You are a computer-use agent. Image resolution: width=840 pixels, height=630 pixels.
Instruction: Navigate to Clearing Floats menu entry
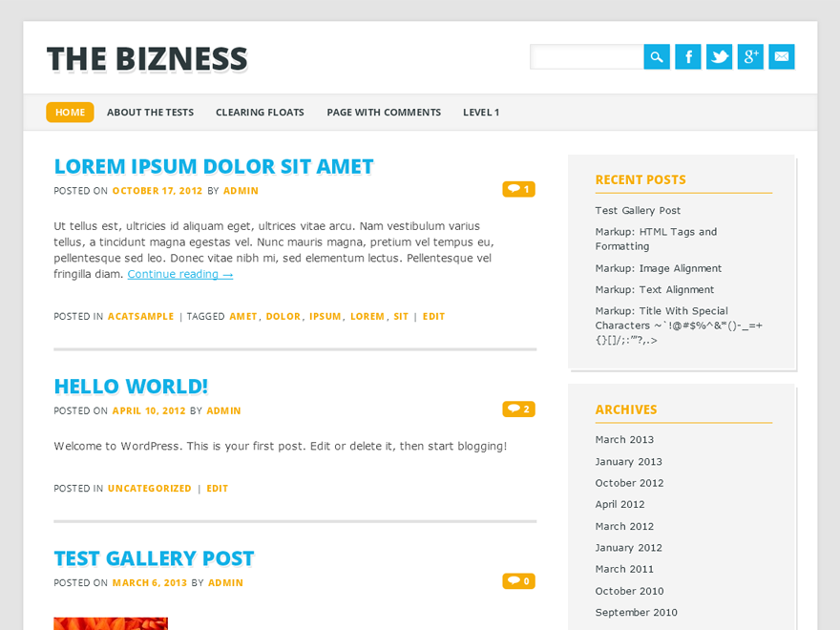(x=260, y=112)
